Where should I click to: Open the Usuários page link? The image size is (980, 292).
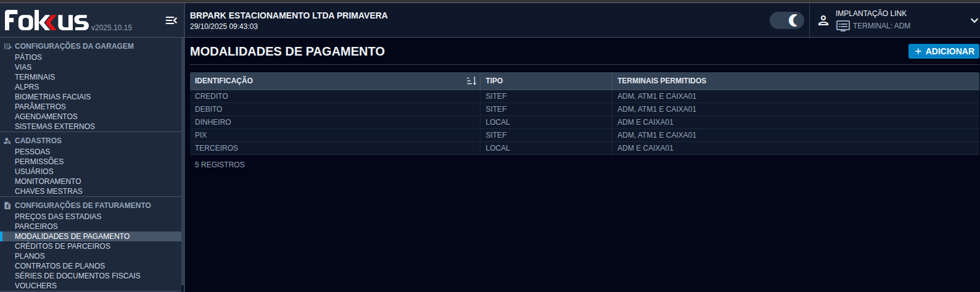click(34, 172)
